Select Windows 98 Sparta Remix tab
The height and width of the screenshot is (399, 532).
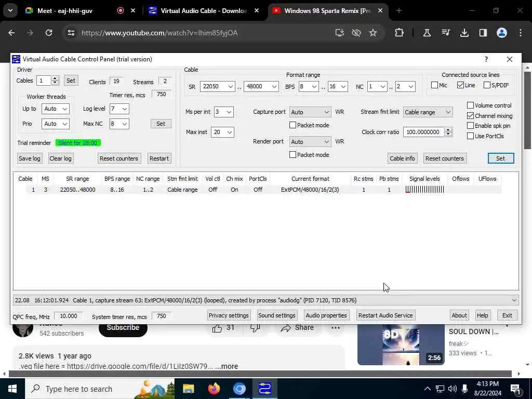click(327, 10)
